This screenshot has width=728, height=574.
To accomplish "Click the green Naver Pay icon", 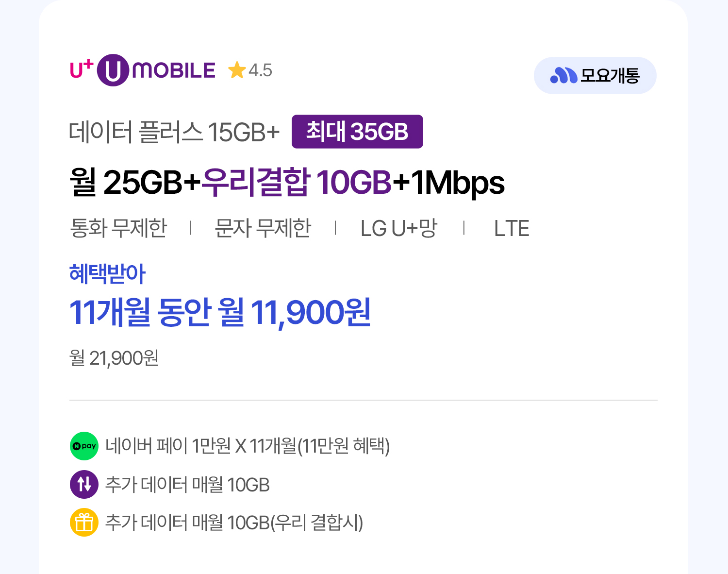I will pos(84,446).
